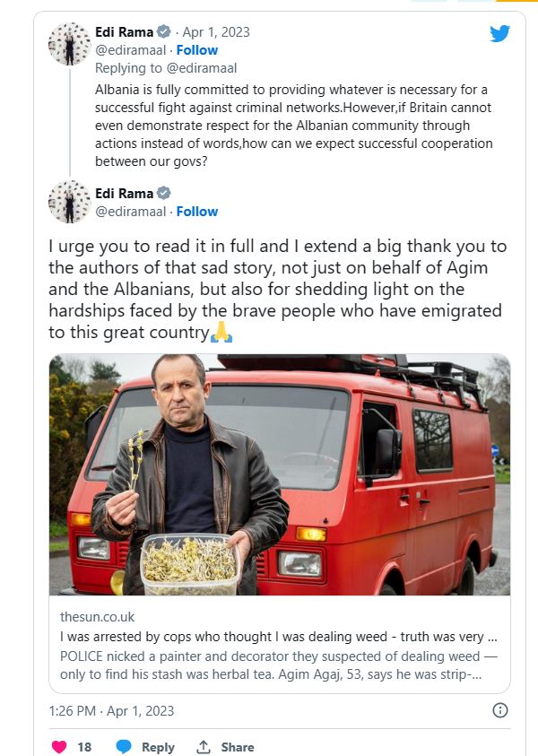Viewport: 538px width, 756px height.
Task: Click the Reply speech bubble icon
Action: (124, 746)
